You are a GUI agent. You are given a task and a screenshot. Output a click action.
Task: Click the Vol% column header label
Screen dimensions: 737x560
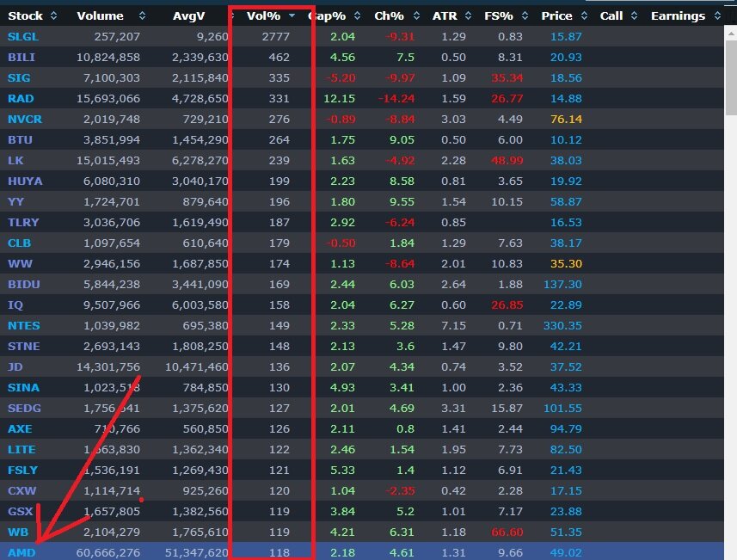tap(263, 16)
